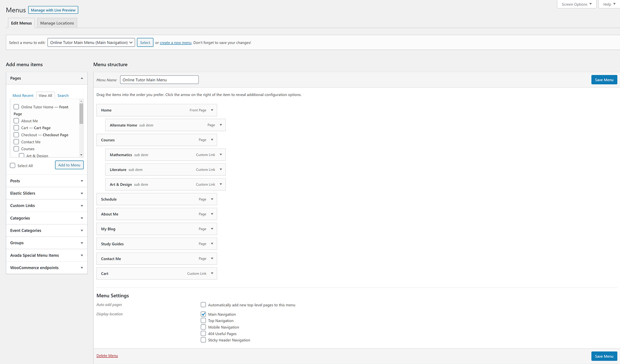
Task: Expand the Categories panel
Action: pos(47,218)
